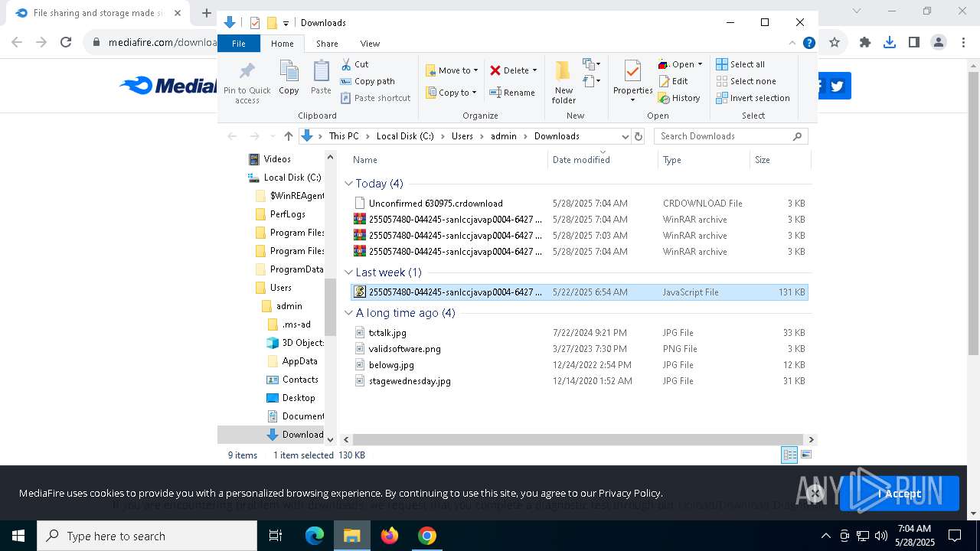Cut the selected file
This screenshot has height=551, width=980.
pos(354,64)
